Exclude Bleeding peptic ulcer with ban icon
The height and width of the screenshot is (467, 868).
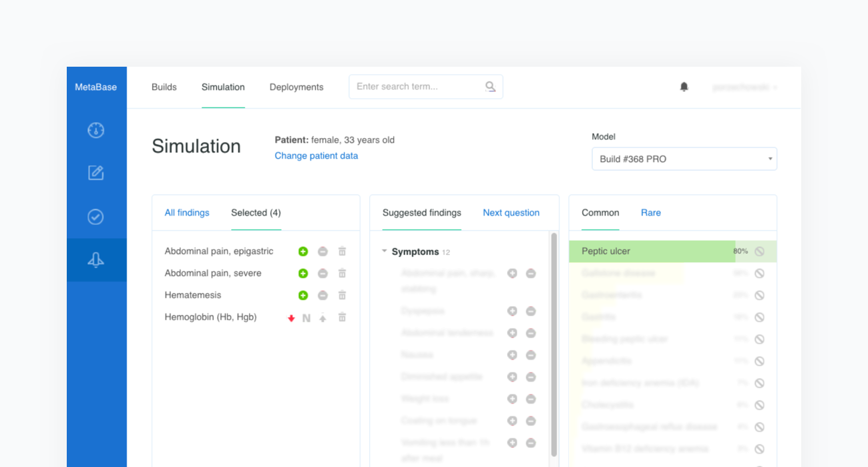(x=759, y=340)
